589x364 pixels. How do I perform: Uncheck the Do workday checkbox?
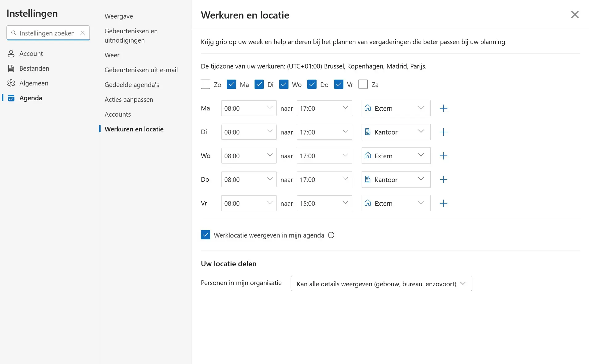tap(312, 84)
